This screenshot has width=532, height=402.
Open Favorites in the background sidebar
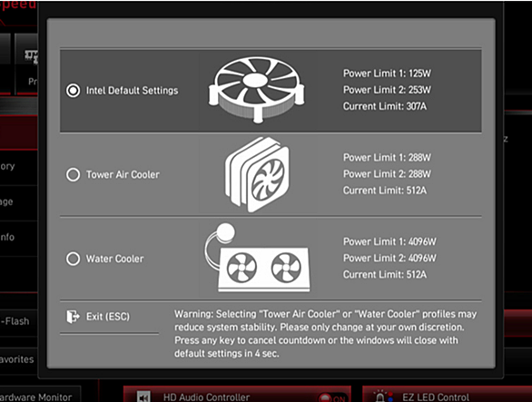(x=19, y=359)
